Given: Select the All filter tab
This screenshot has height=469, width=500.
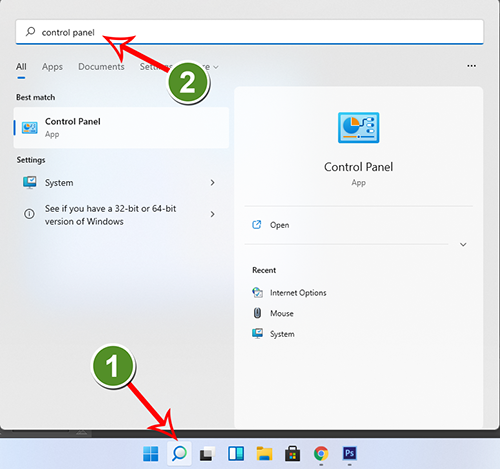Looking at the screenshot, I should tap(21, 67).
